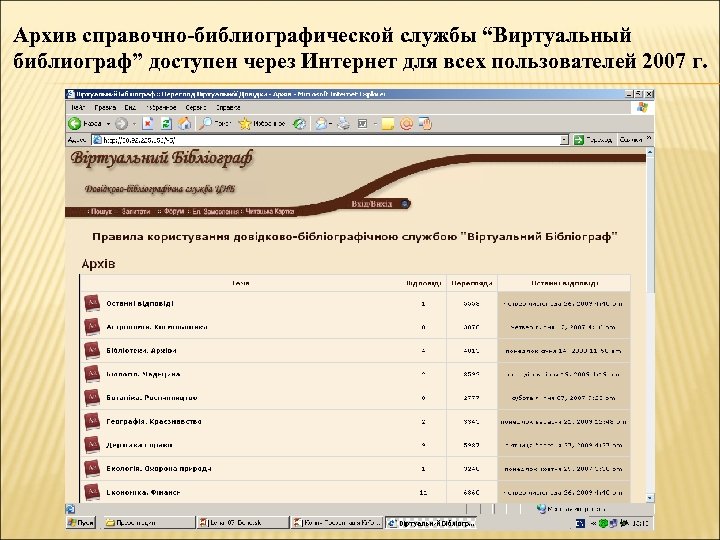Open Читацька Картка navigation link
The width and height of the screenshot is (720, 540).
(x=270, y=212)
